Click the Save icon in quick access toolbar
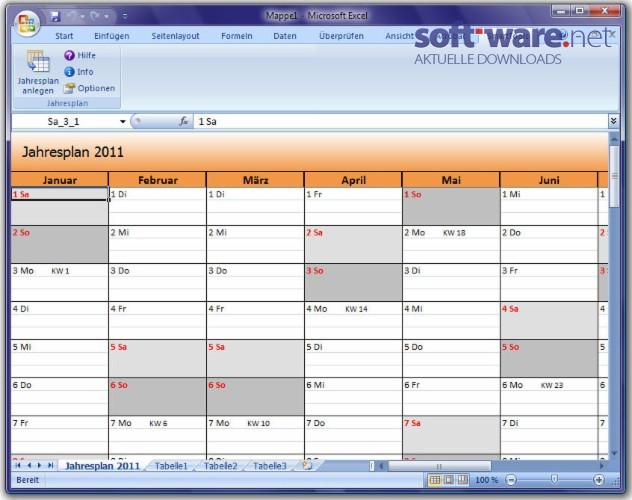Image resolution: width=632 pixels, height=500 pixels. click(55, 16)
